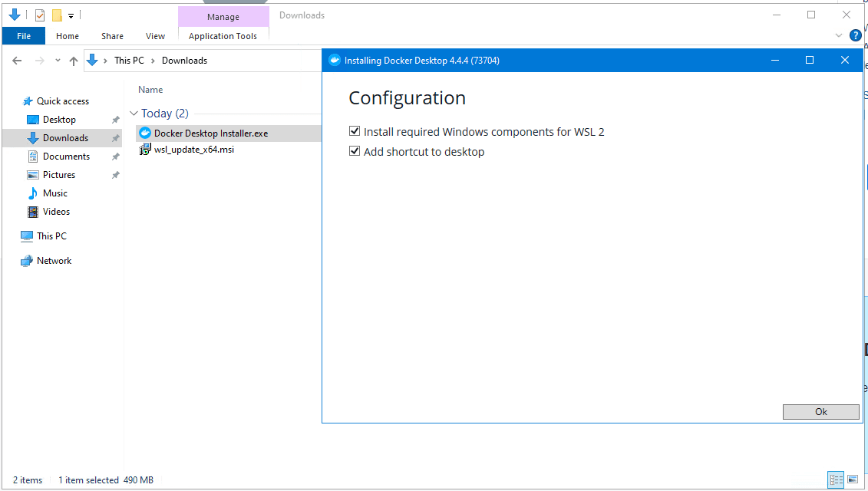This screenshot has width=868, height=491.
Task: Click the up arrow navigation icon
Action: [74, 61]
